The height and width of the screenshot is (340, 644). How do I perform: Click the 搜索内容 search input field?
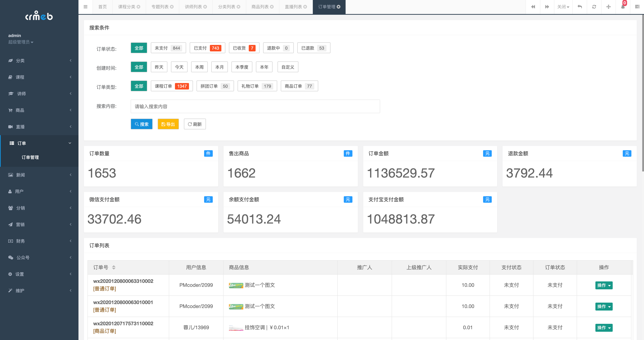pos(255,106)
